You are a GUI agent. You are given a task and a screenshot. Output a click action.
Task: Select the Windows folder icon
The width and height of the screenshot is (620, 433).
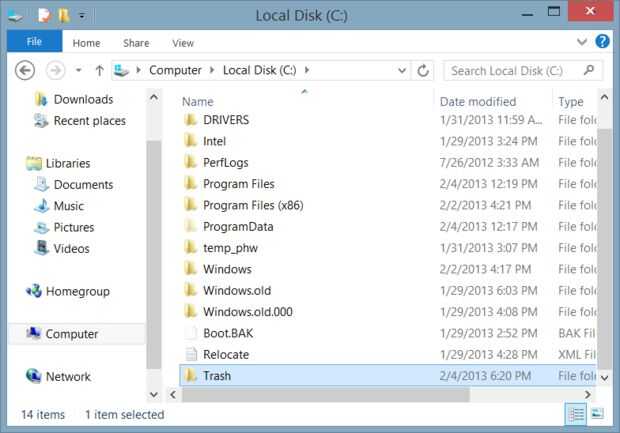pyautogui.click(x=191, y=268)
